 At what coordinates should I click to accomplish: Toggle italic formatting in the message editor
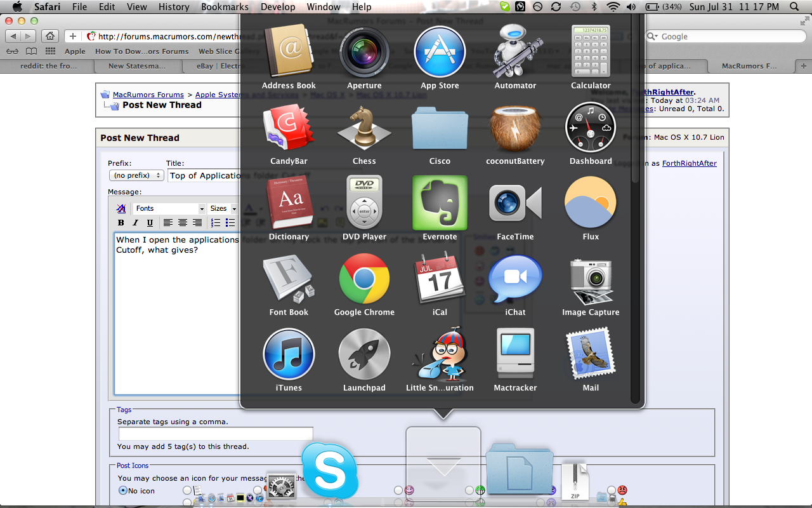click(135, 223)
